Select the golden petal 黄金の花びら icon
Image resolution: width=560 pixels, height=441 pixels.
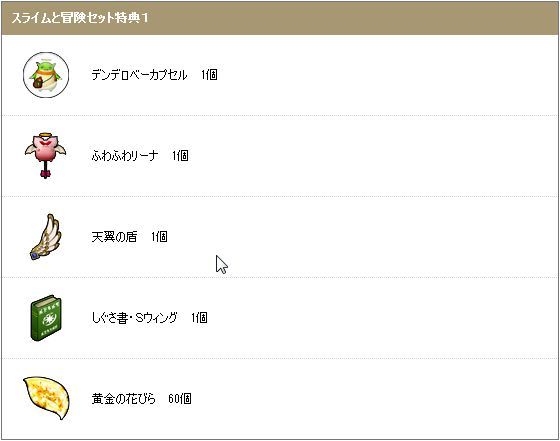pyautogui.click(x=47, y=397)
